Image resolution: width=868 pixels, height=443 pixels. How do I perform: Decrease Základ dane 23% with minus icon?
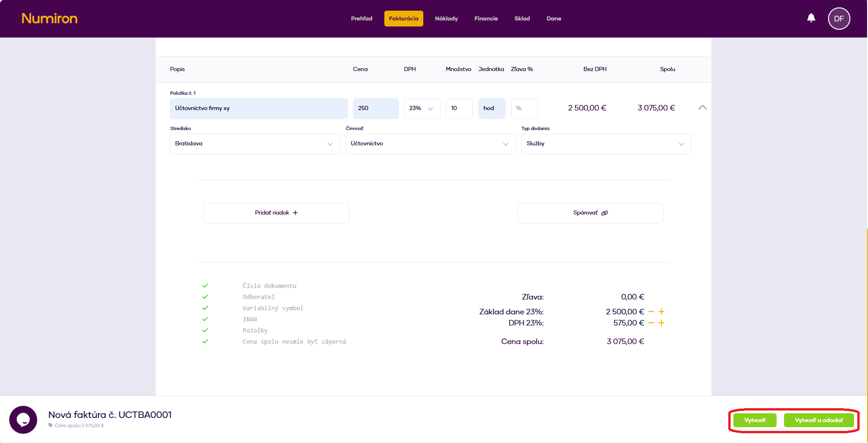point(651,312)
